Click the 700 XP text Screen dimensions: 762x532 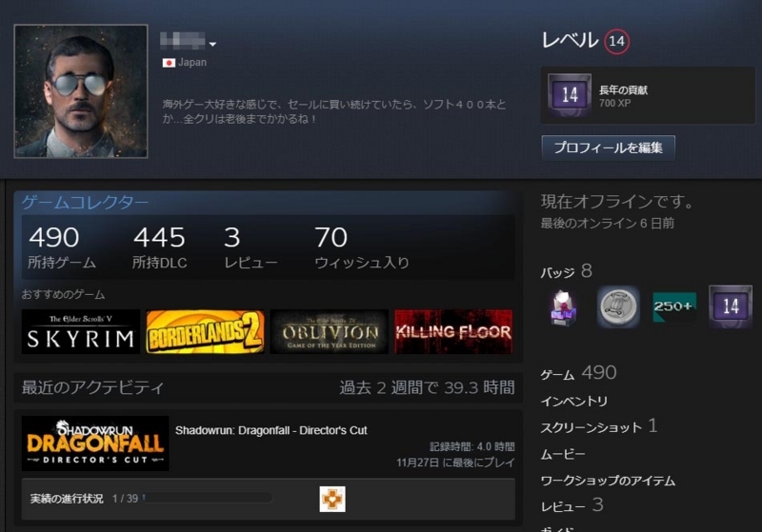(x=614, y=103)
